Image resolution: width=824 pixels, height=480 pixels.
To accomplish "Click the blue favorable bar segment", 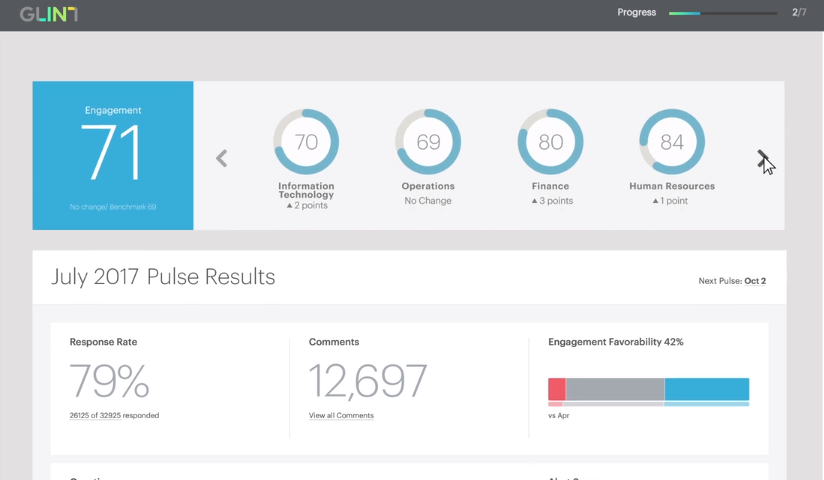I will point(706,389).
